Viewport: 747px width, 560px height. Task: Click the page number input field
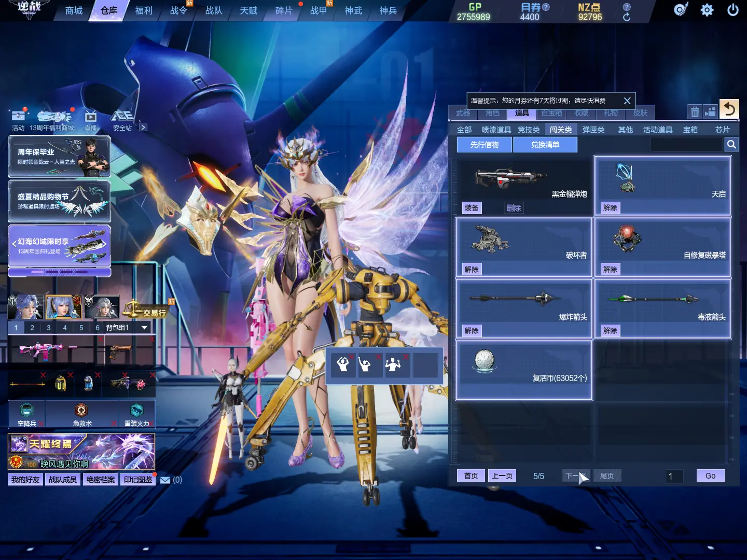pyautogui.click(x=674, y=476)
